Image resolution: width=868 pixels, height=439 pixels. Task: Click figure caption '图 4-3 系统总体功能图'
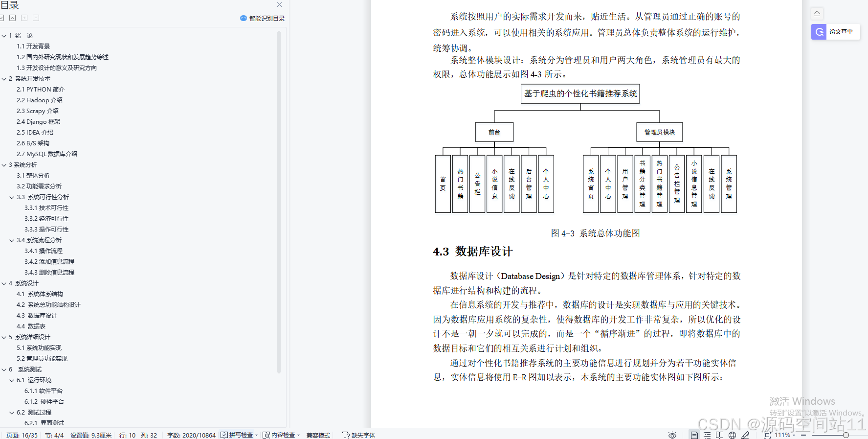click(595, 233)
